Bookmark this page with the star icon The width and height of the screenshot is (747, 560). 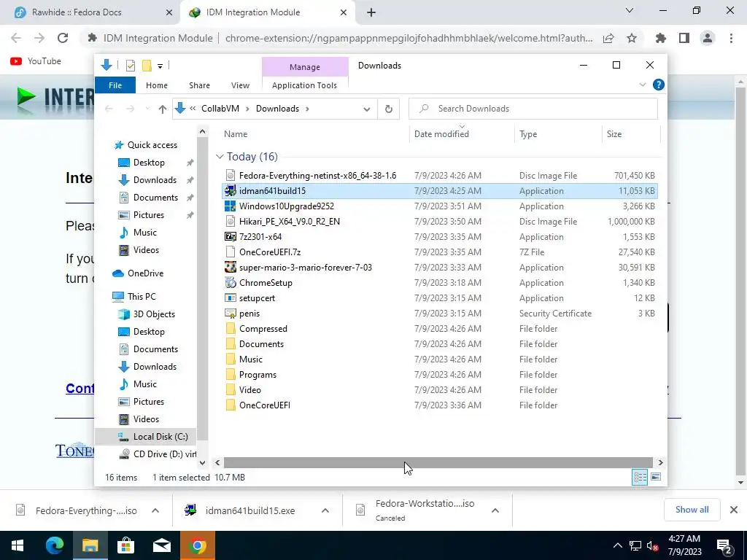tap(632, 38)
